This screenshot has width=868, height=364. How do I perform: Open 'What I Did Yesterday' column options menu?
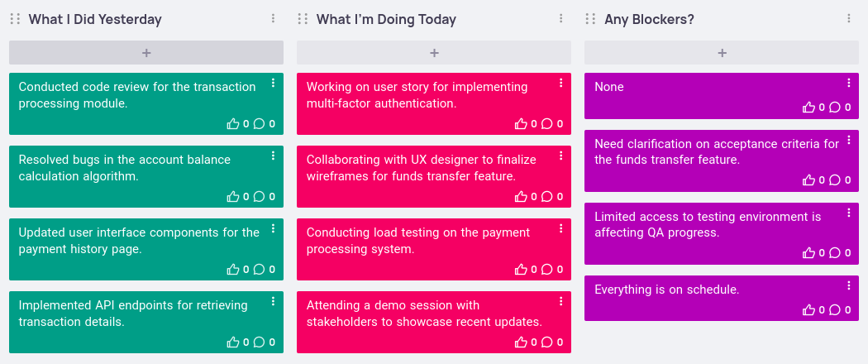[x=273, y=19]
